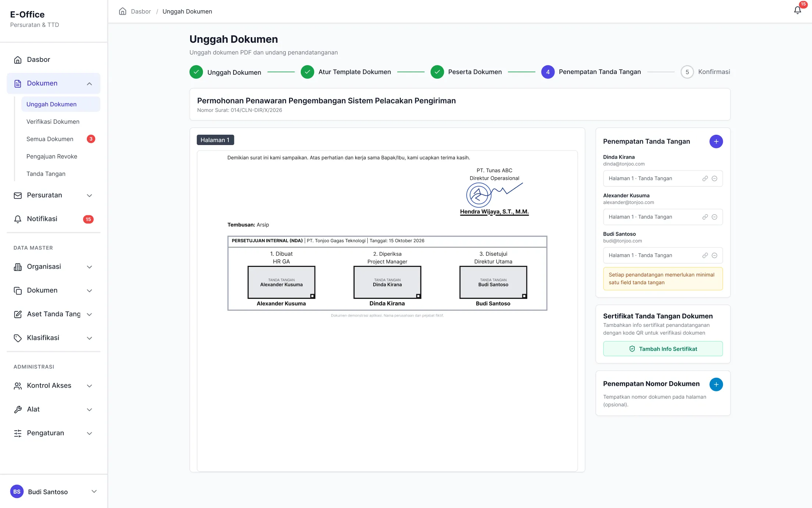Expand the Aset Tanda Tangan menu
Screen dimensions: 812x508
pos(53,314)
